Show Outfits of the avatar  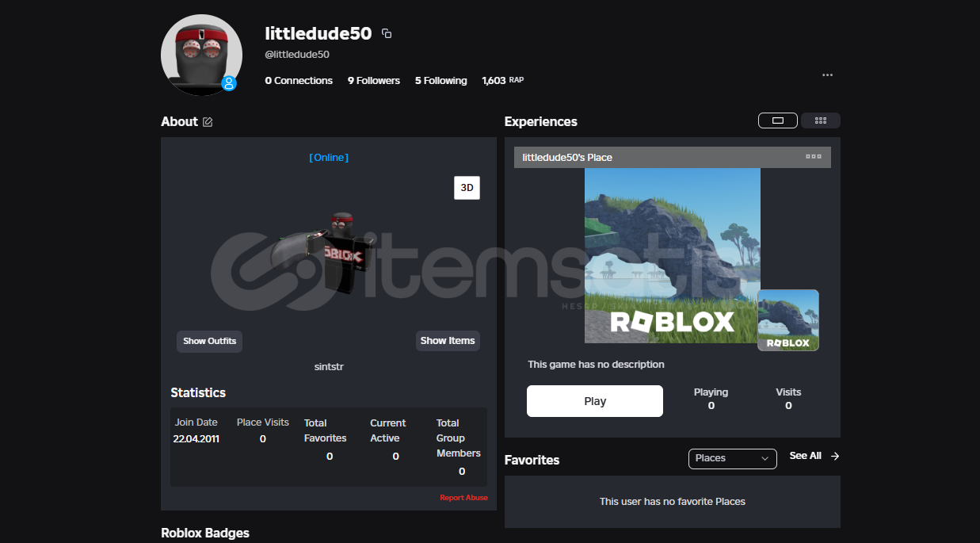click(210, 341)
